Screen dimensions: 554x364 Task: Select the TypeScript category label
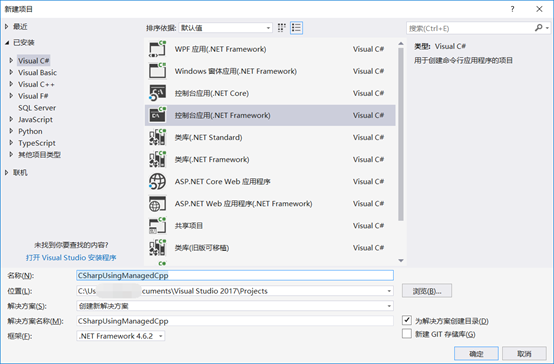point(37,143)
